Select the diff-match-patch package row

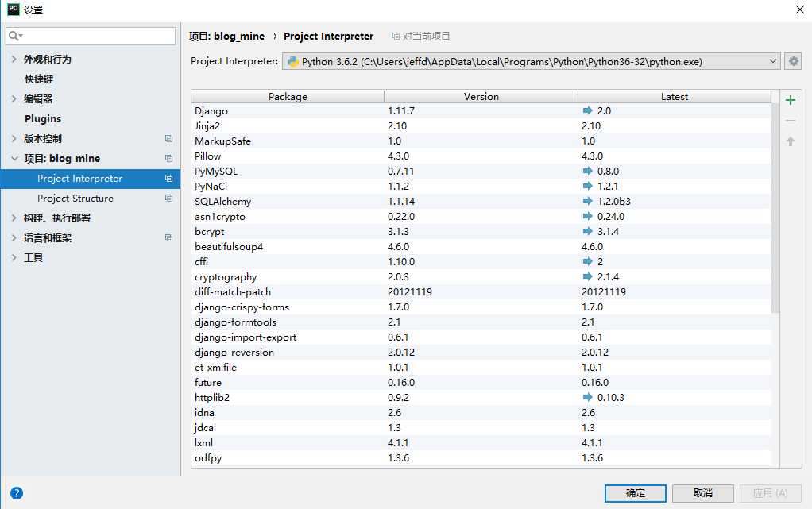click(x=481, y=291)
